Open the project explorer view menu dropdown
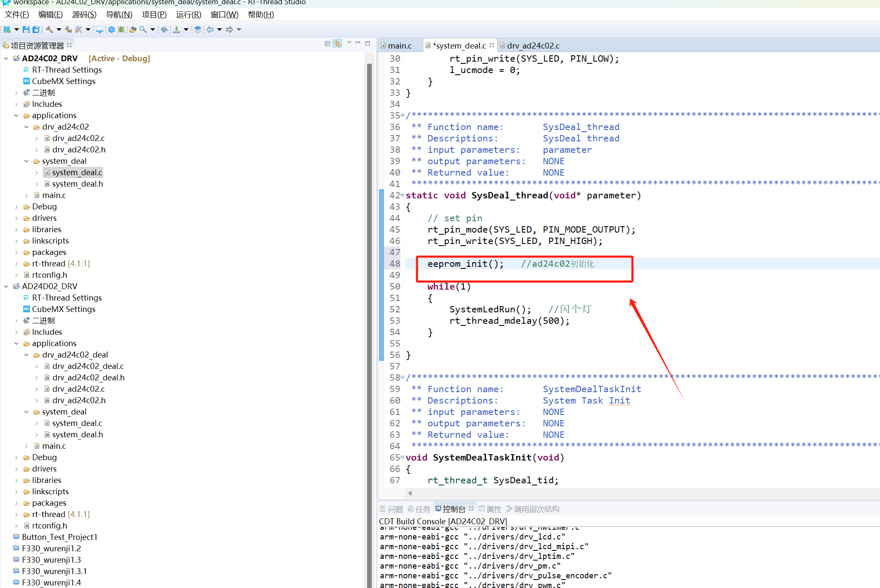The image size is (880, 588). click(x=349, y=43)
